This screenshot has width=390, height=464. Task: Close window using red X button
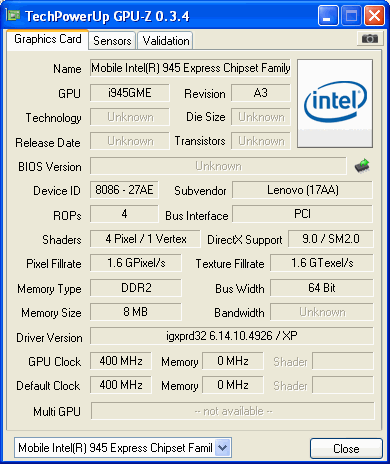[374, 16]
